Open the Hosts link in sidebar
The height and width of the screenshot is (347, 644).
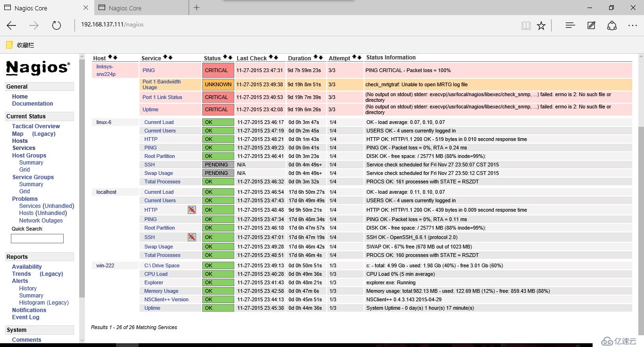point(20,141)
